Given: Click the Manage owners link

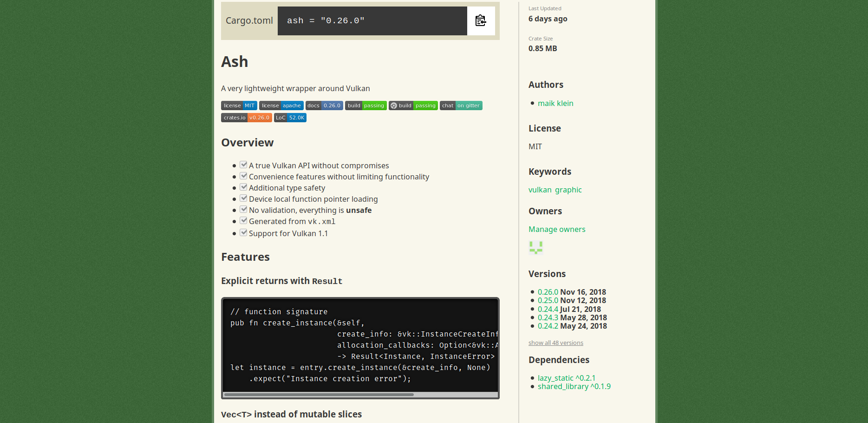Looking at the screenshot, I should coord(557,229).
